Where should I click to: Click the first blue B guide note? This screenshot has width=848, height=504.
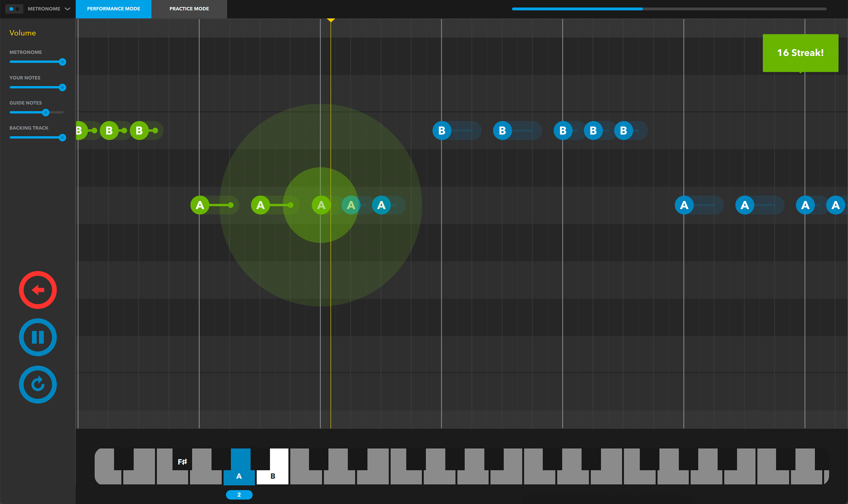[x=441, y=130]
